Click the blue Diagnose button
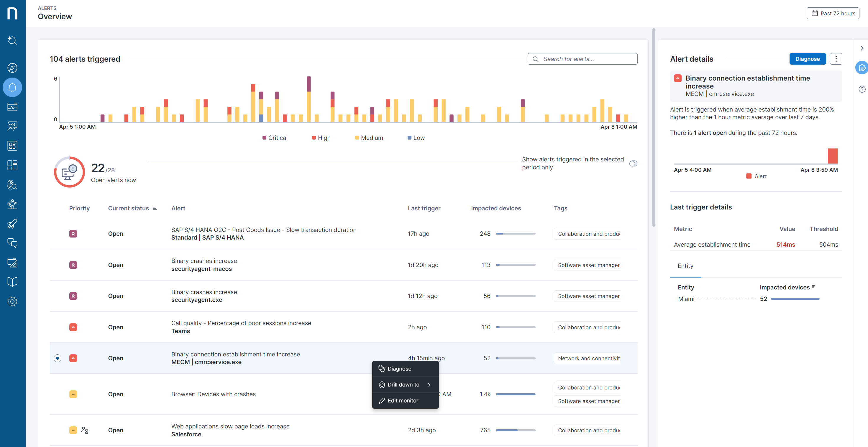 pos(807,59)
